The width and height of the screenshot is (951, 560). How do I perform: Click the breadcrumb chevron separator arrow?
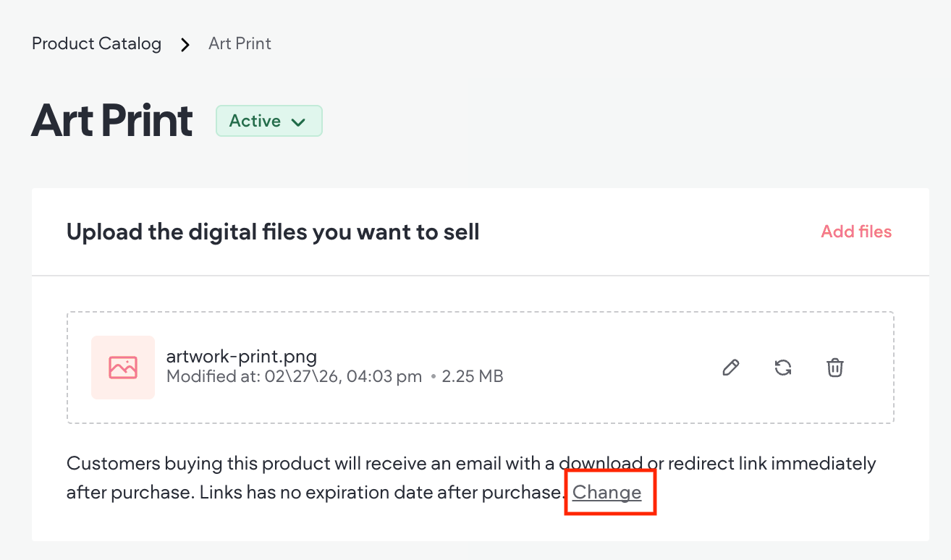tap(185, 44)
